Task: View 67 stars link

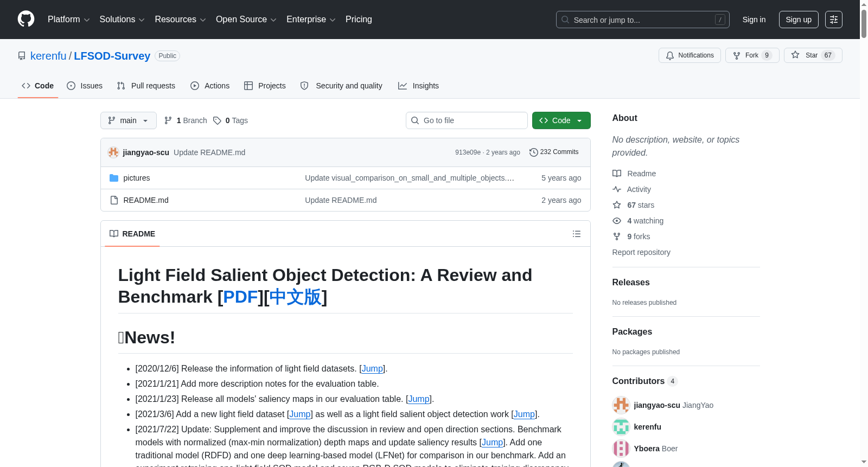Action: pyautogui.click(x=634, y=205)
